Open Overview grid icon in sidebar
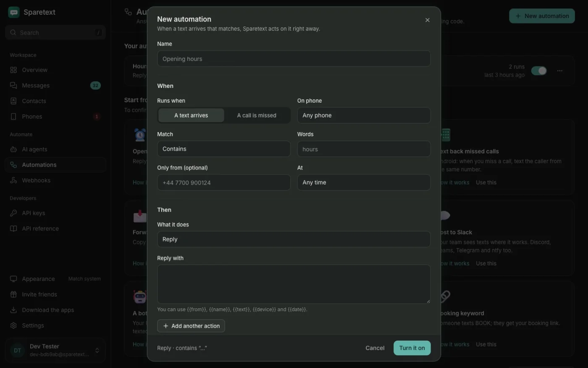The width and height of the screenshot is (588, 368). 13,70
